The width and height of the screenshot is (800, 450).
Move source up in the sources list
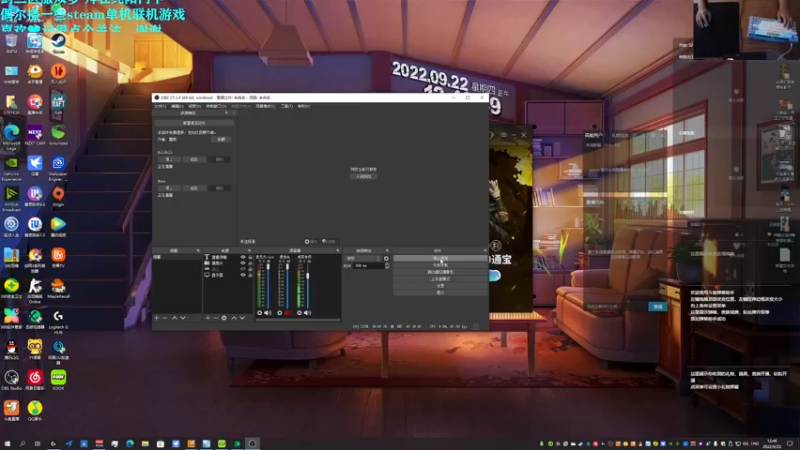click(x=234, y=318)
